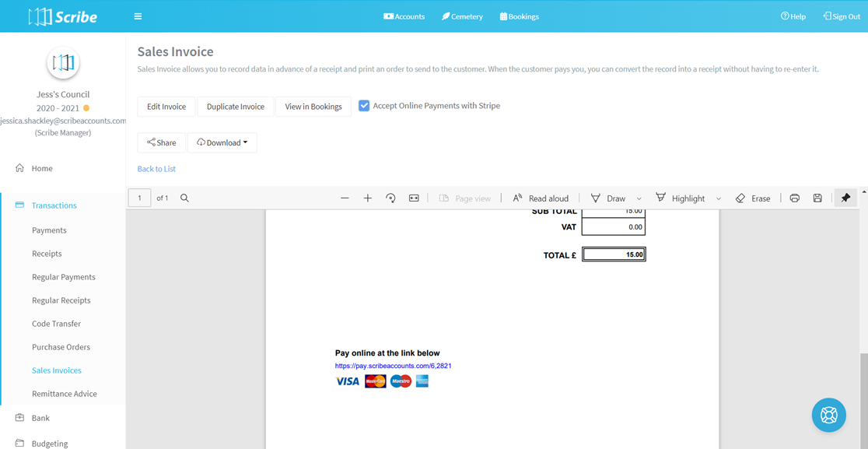The height and width of the screenshot is (449, 868).
Task: Print the PDF invoice
Action: (795, 198)
